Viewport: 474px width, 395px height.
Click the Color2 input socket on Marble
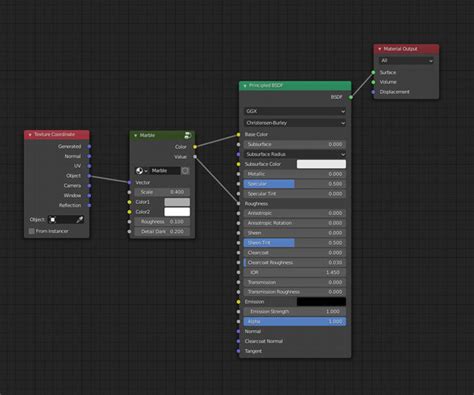[129, 212]
